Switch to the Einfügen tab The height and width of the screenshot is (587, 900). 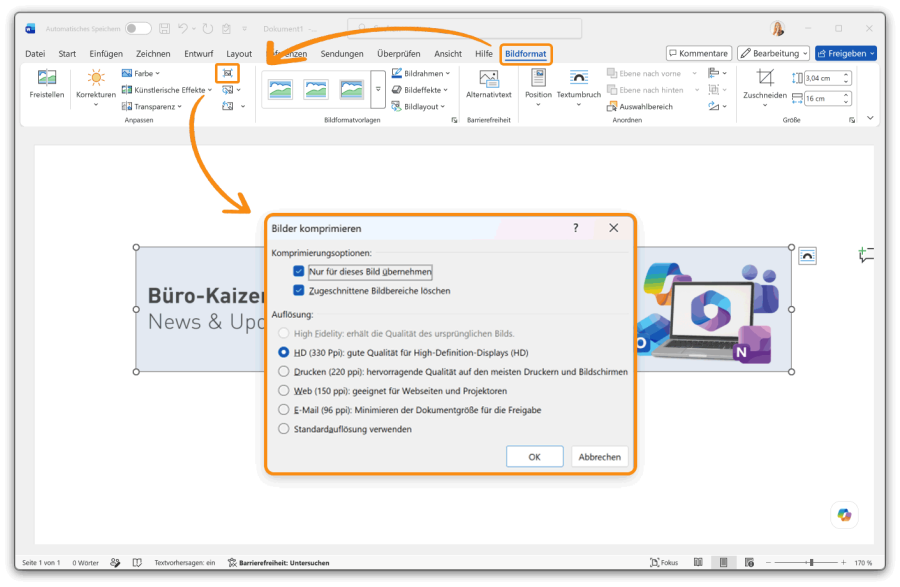coord(106,53)
